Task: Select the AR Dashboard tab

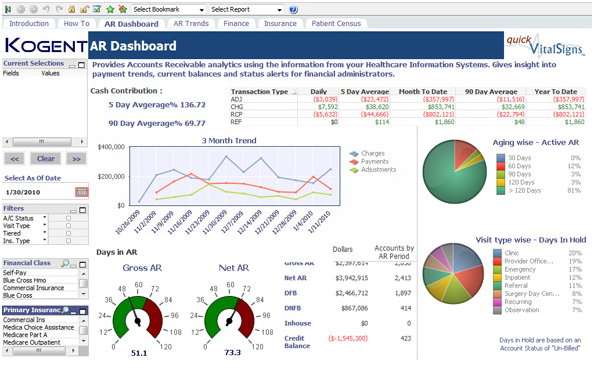Action: 131,24
